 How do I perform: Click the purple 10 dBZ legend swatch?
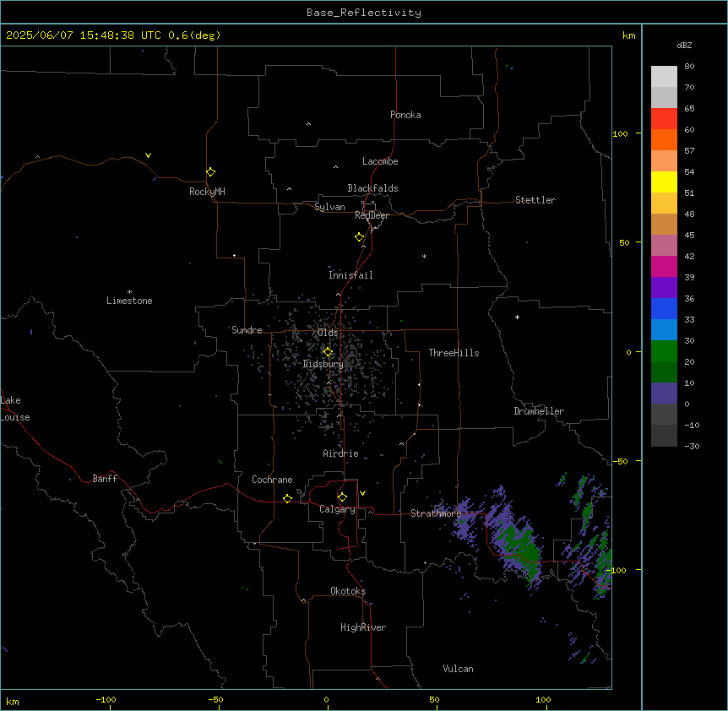click(664, 393)
